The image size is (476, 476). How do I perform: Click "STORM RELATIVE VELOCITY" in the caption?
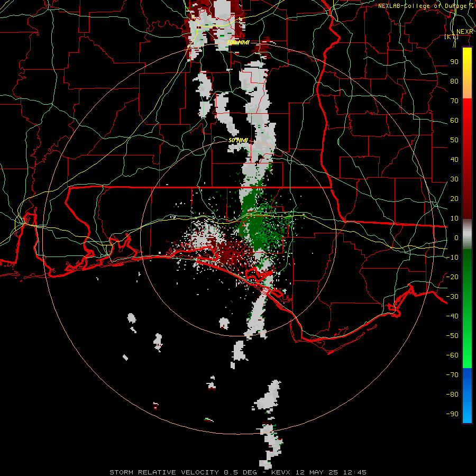click(x=164, y=472)
